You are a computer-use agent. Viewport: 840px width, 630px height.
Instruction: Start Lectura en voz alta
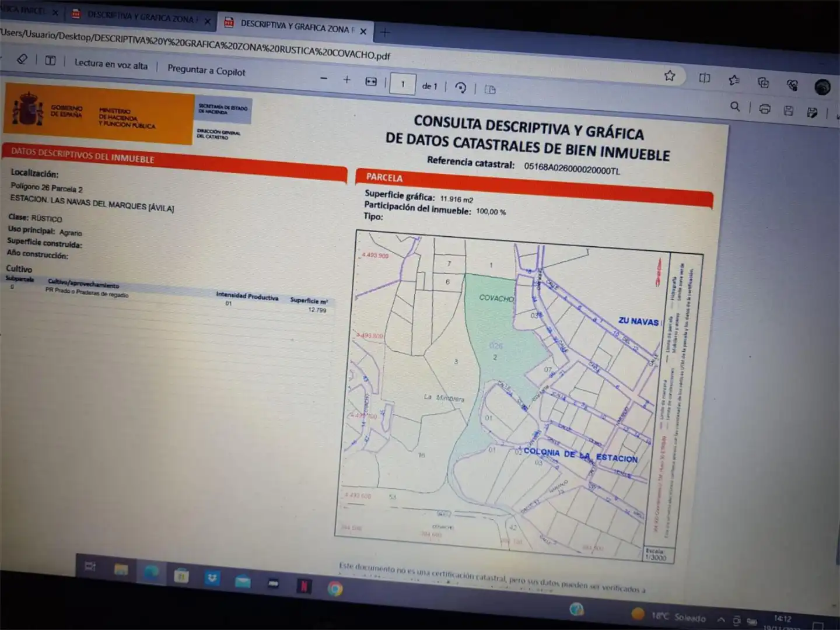pyautogui.click(x=111, y=64)
